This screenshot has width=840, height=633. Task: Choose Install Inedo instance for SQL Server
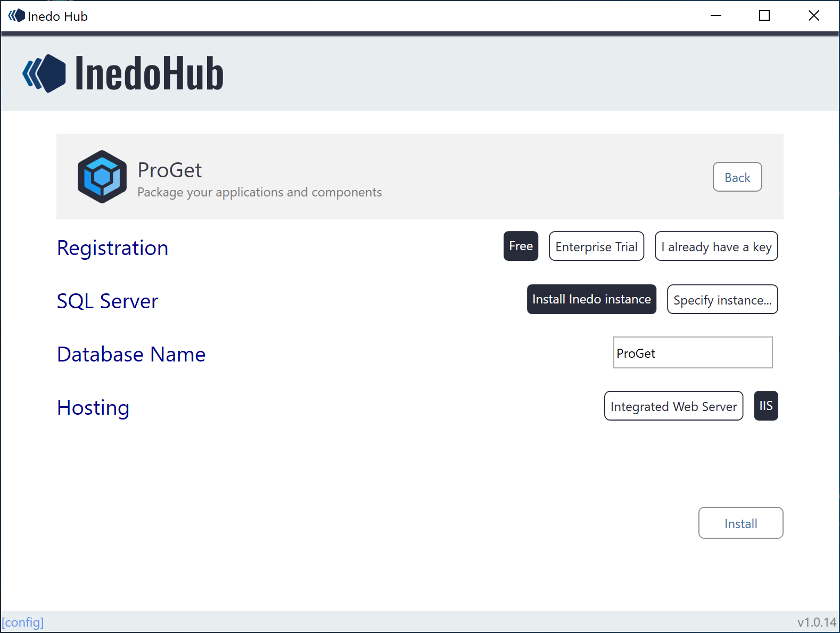click(591, 299)
